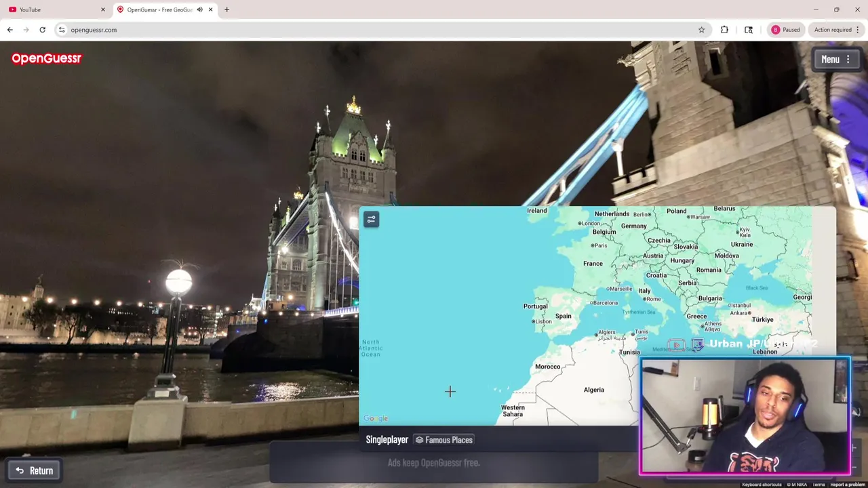Viewport: 868px width, 488px height.
Task: Open the Chrome three-dot menu
Action: click(x=858, y=30)
